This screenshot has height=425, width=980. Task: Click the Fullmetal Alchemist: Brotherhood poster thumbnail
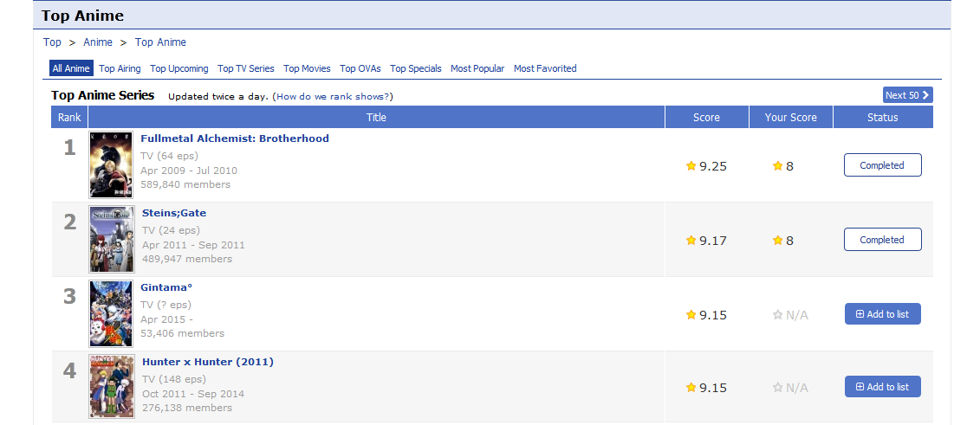[111, 164]
